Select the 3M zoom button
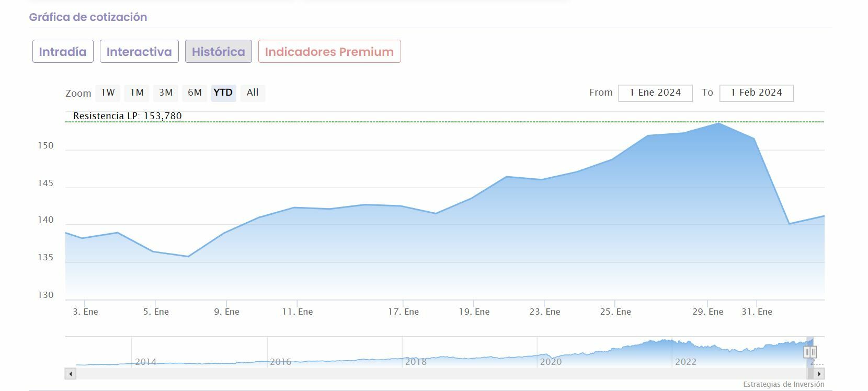Image resolution: width=868 pixels, height=391 pixels. pos(166,93)
